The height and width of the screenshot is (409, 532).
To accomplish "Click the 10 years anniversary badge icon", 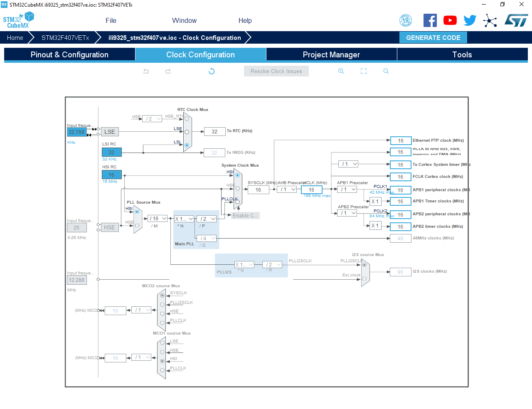I will click(406, 20).
